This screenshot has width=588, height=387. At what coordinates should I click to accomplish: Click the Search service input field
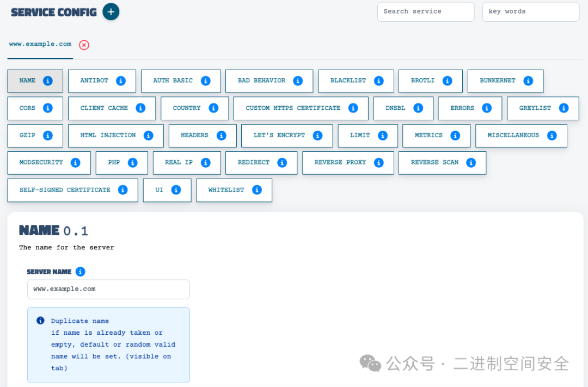[x=425, y=11]
